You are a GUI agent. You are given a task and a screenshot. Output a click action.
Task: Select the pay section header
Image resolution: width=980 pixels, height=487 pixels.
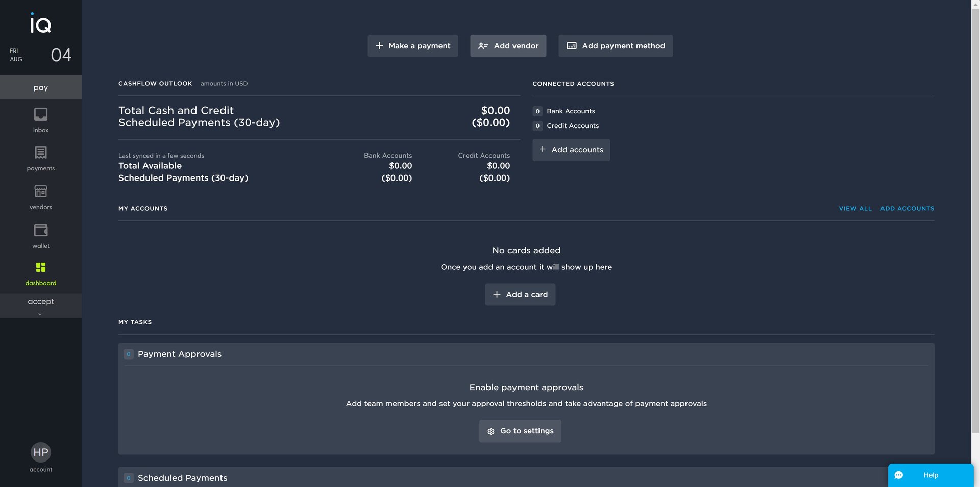coord(41,87)
